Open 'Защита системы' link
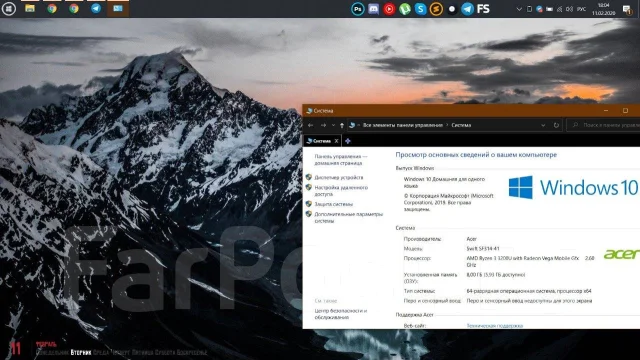 (333, 204)
